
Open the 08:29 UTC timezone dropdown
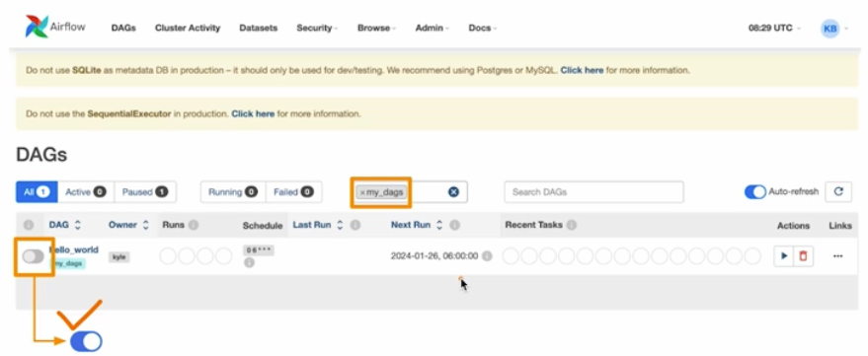[x=774, y=28]
